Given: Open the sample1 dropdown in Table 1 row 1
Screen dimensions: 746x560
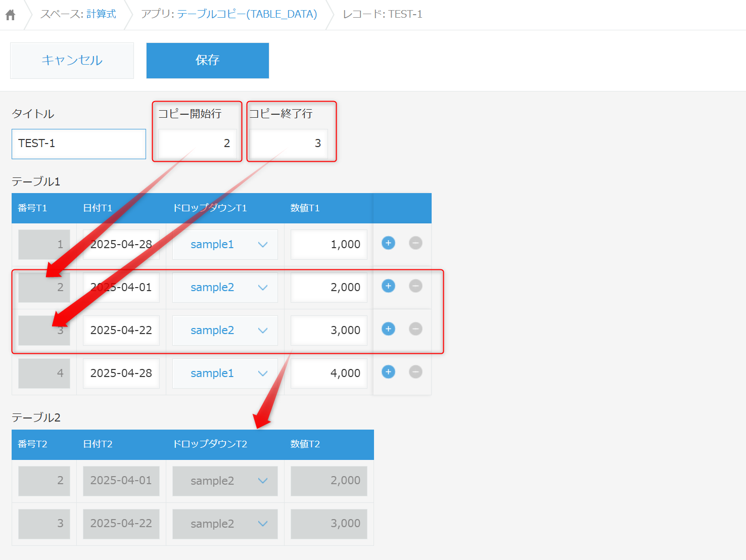Looking at the screenshot, I should [x=225, y=245].
